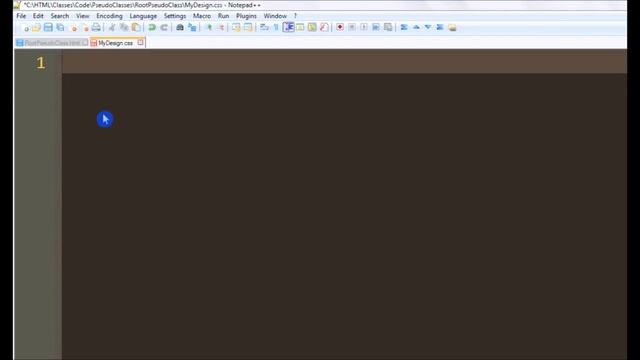This screenshot has height=360, width=640.
Task: Open the Edit menu
Action: click(x=38, y=16)
